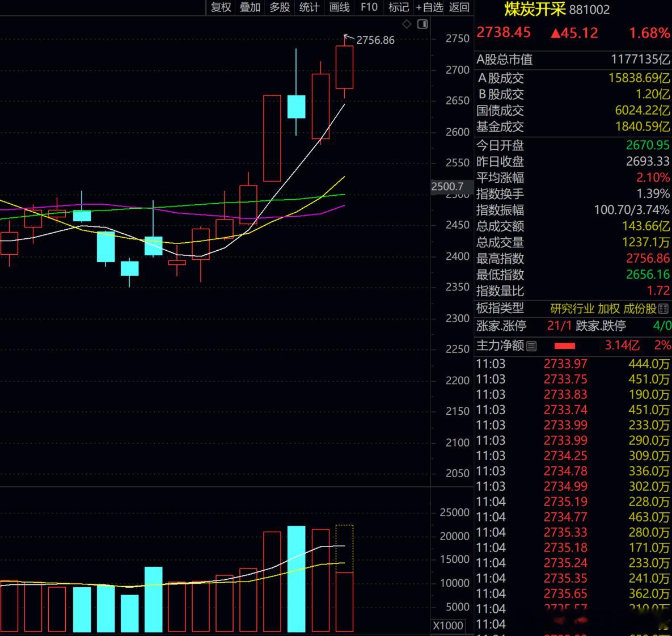The width and height of the screenshot is (672, 636).
Task: Click the 2756.86 high price label
Action: click(x=375, y=40)
